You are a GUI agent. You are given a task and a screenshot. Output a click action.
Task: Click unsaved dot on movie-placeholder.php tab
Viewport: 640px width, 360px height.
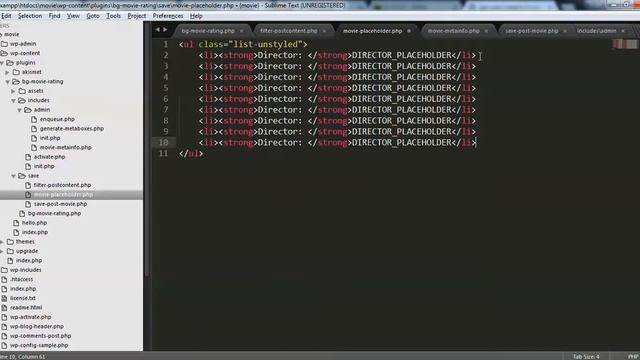tap(409, 31)
